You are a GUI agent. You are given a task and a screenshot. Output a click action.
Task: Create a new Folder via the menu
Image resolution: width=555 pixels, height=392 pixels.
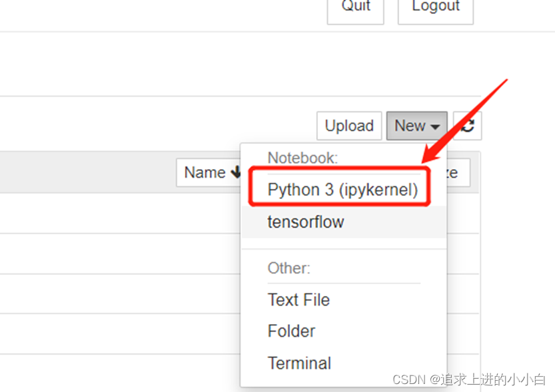click(291, 331)
